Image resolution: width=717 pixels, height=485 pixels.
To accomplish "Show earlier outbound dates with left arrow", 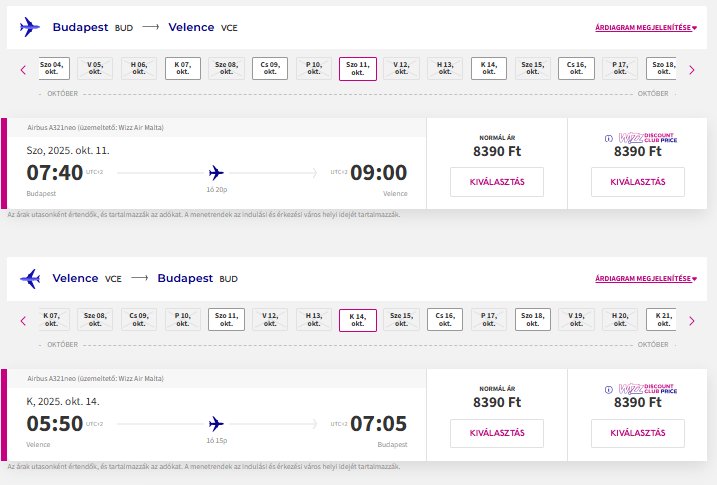I will tap(23, 69).
